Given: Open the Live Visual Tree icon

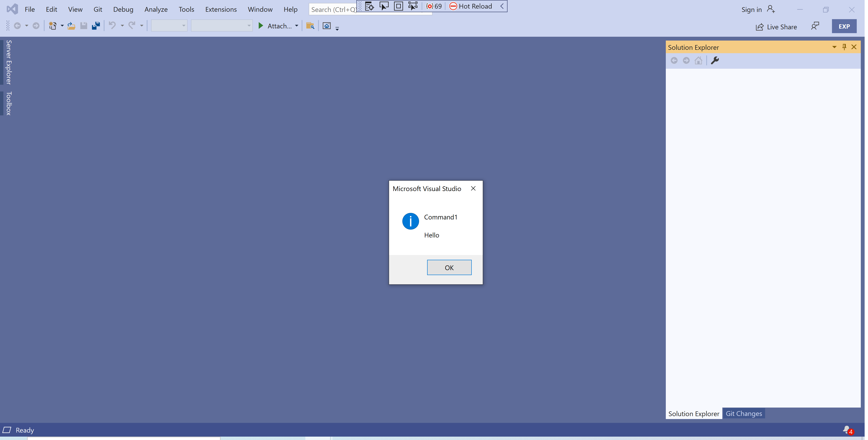Looking at the screenshot, I should tap(369, 6).
